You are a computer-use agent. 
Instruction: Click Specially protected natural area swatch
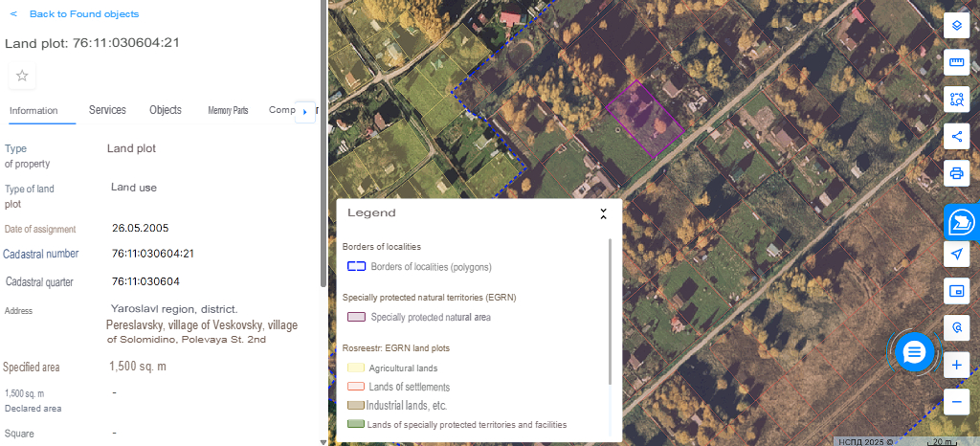[356, 317]
